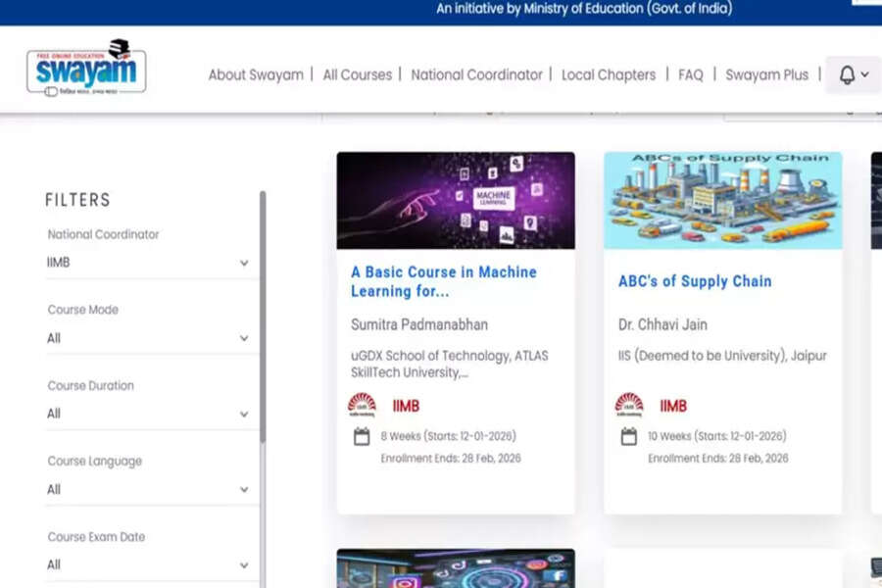This screenshot has width=882, height=588.
Task: Open Local Chapters from the menu
Action: pos(609,74)
